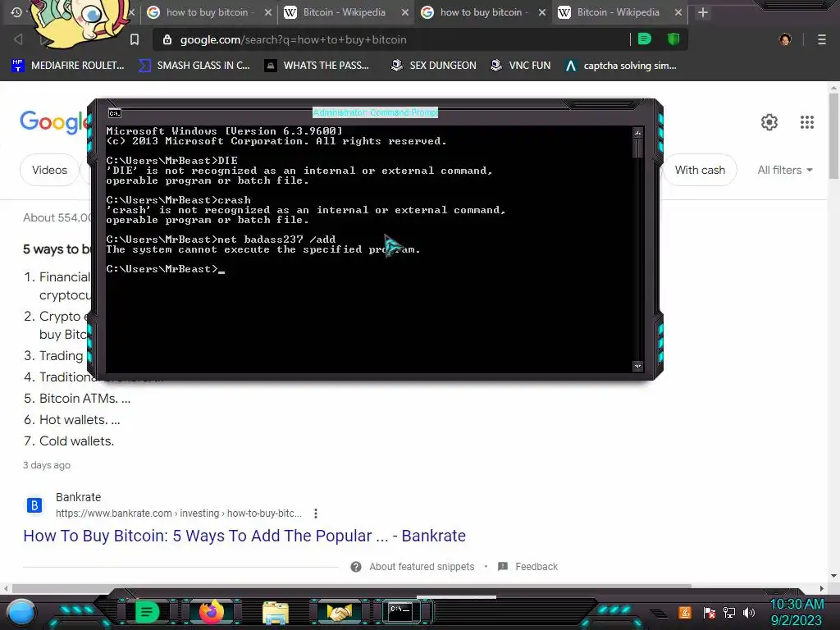The image size is (840, 630).
Task: Click the Command Prompt scrollbar thumb
Action: [x=637, y=148]
